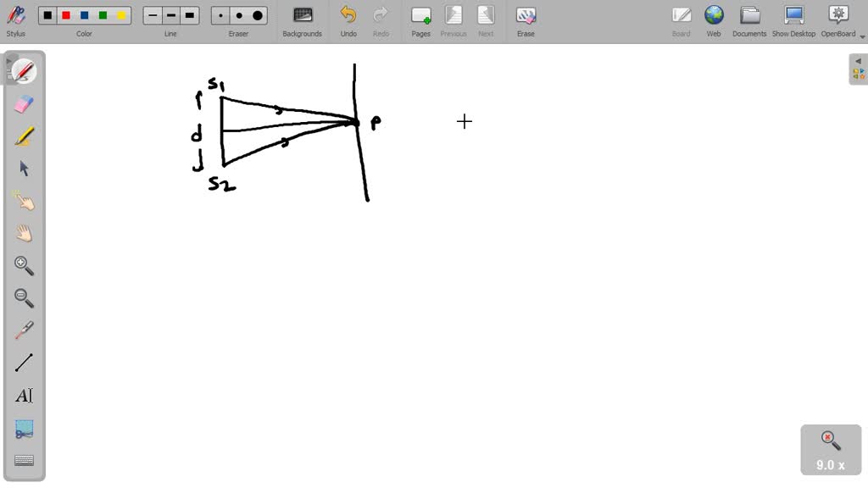Select the medium line thickness
The image size is (868, 488).
[170, 14]
